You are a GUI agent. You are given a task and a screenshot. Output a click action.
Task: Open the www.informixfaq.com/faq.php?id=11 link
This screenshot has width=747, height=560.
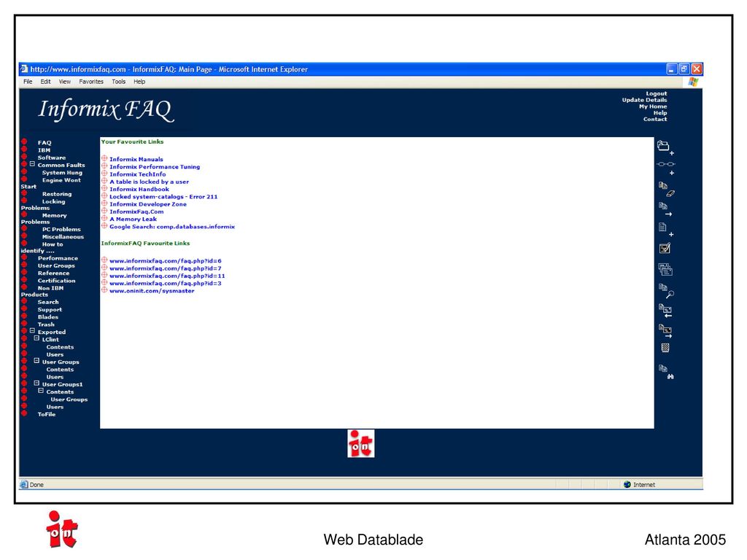click(167, 276)
